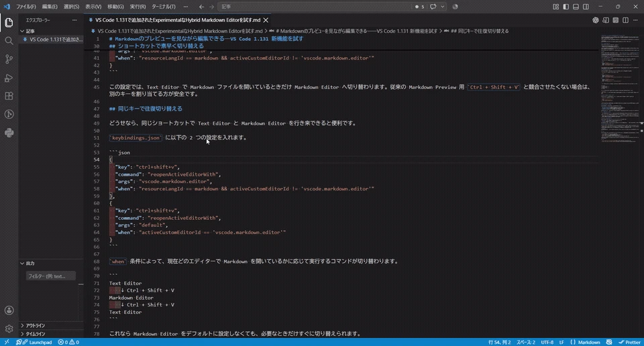Open the Source Control view
Viewport: 644px width, 346px height.
coord(9,59)
